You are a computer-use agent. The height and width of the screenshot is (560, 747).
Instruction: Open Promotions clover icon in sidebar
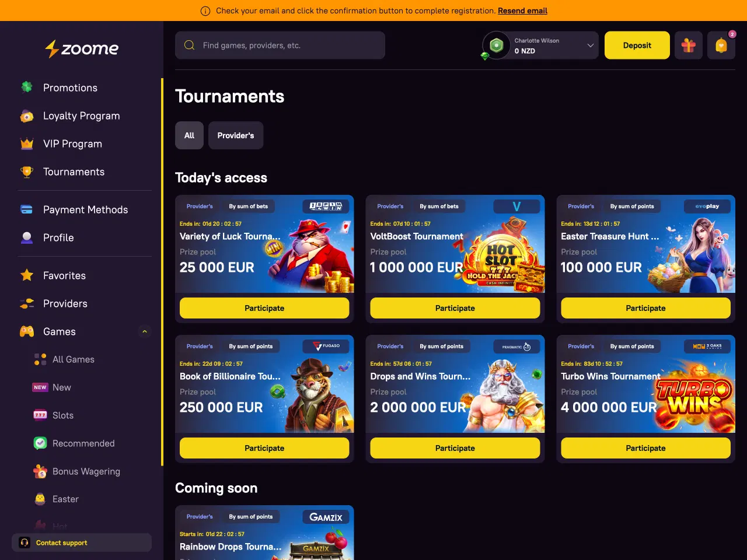coord(27,87)
